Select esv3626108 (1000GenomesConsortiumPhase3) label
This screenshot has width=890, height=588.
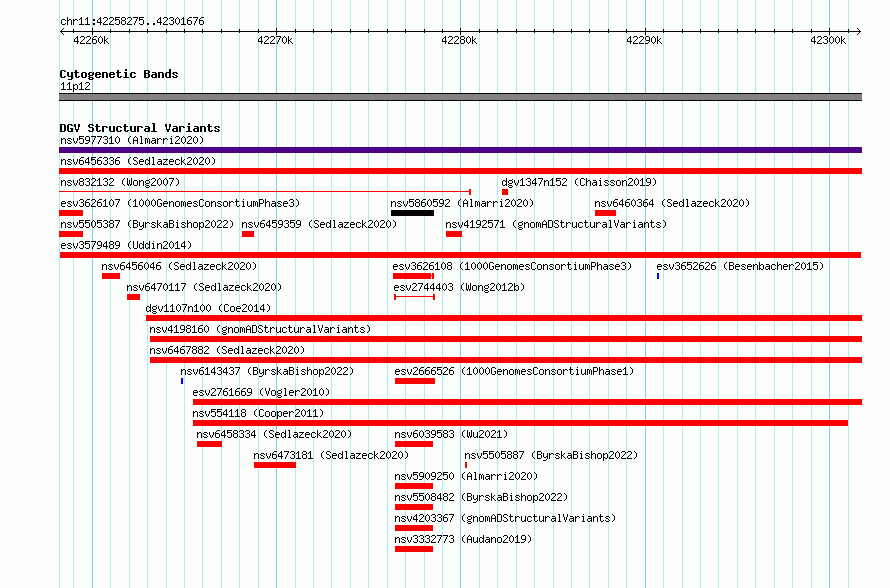[512, 266]
